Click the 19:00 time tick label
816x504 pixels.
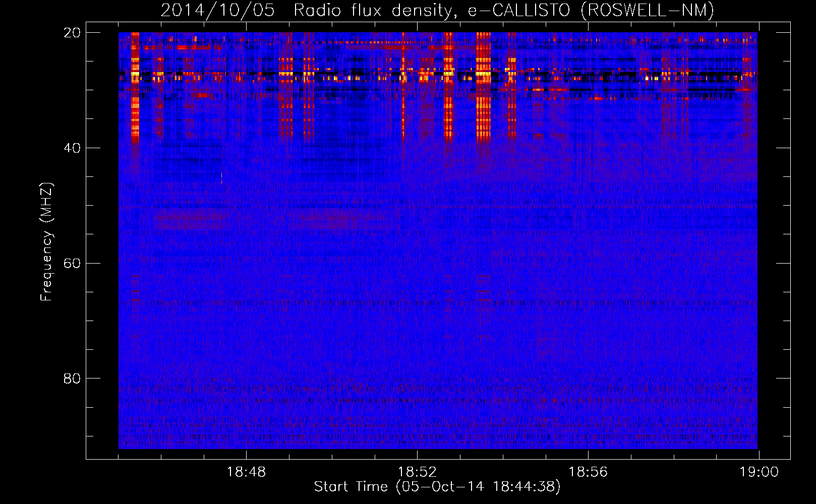click(x=759, y=472)
